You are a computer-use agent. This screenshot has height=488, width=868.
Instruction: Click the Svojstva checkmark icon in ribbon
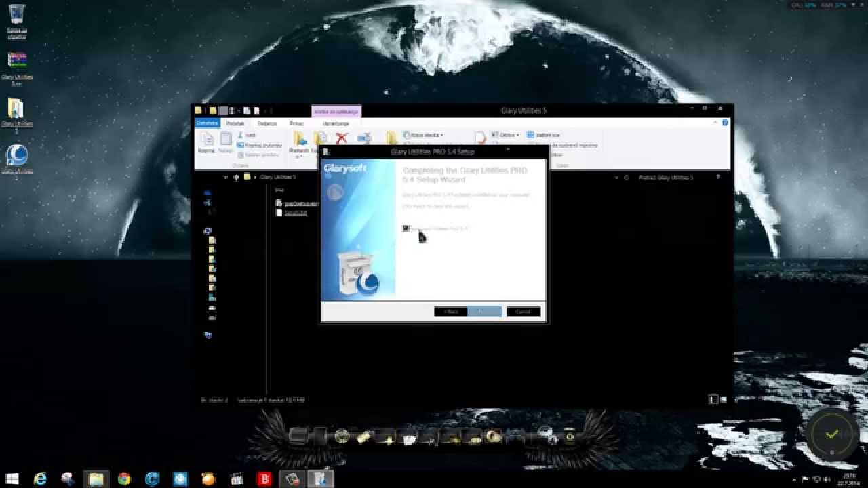click(x=480, y=138)
